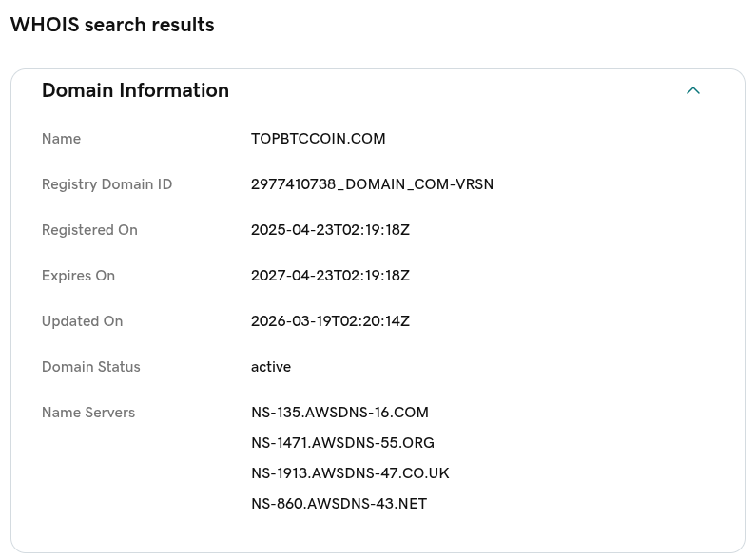Select the 2026-03-19 updated date value
Screen dimensions: 756x559
[x=330, y=321]
